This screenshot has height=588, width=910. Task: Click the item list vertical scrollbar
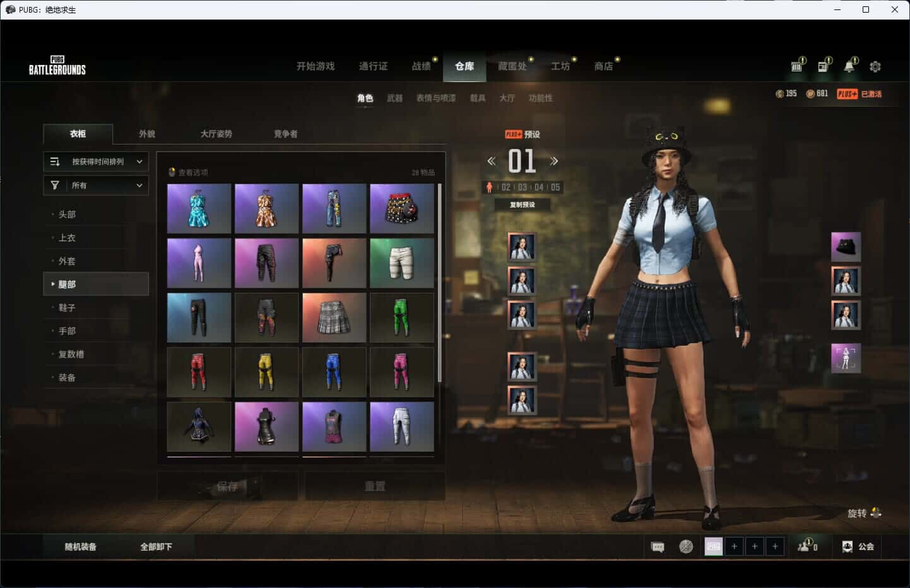440,283
